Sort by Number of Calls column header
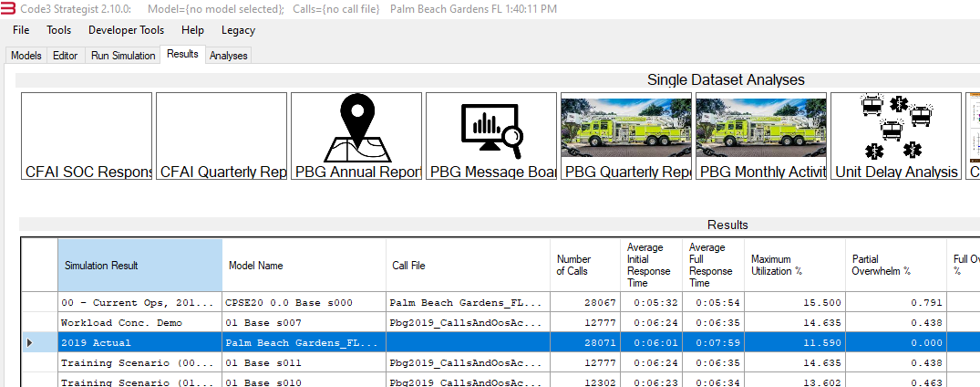This screenshot has height=387, width=980. (583, 266)
